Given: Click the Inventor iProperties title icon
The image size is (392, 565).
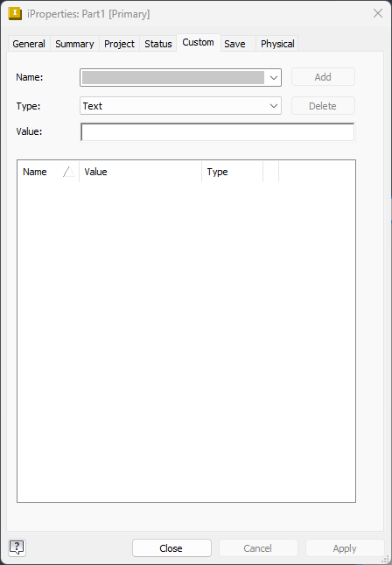Looking at the screenshot, I should coord(15,14).
